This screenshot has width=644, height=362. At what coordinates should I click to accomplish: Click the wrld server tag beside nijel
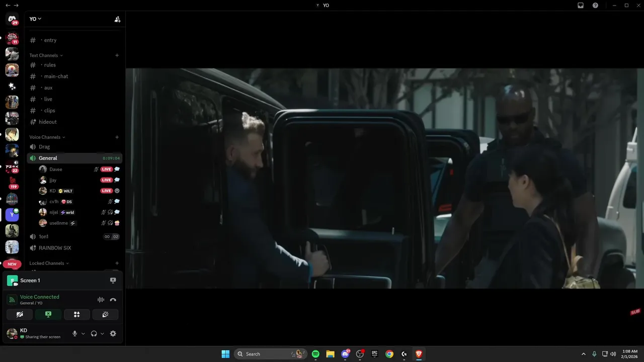point(67,212)
